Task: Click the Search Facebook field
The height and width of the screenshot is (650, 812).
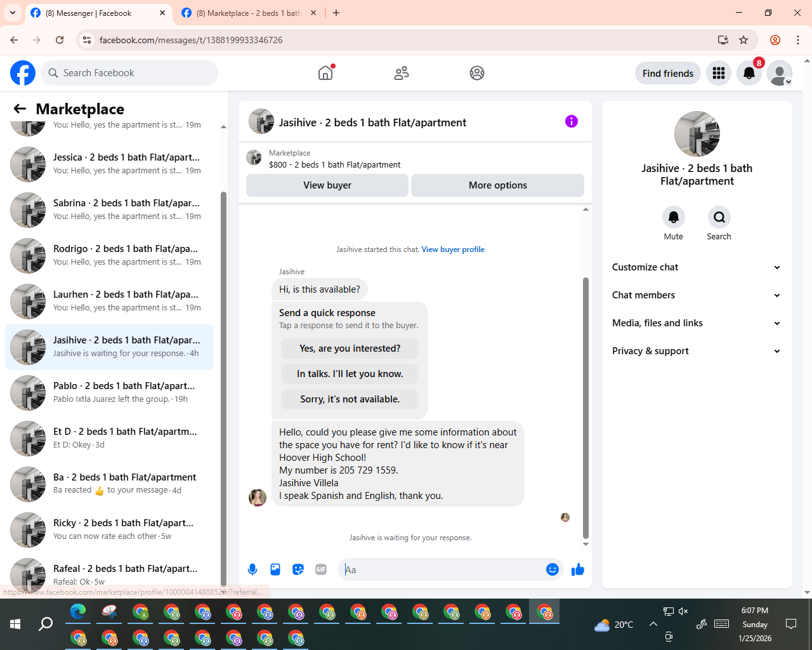Action: point(129,73)
